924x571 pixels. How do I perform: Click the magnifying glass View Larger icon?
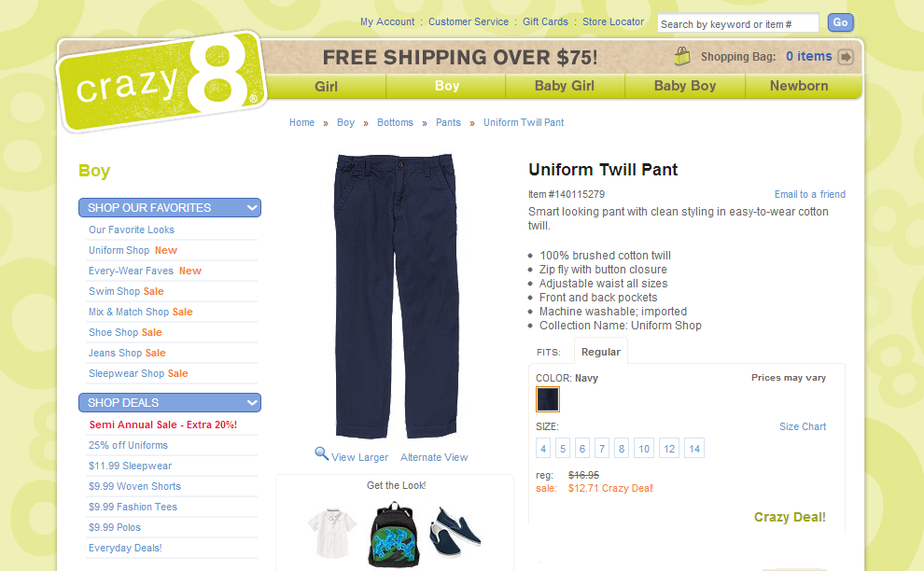tap(321, 453)
